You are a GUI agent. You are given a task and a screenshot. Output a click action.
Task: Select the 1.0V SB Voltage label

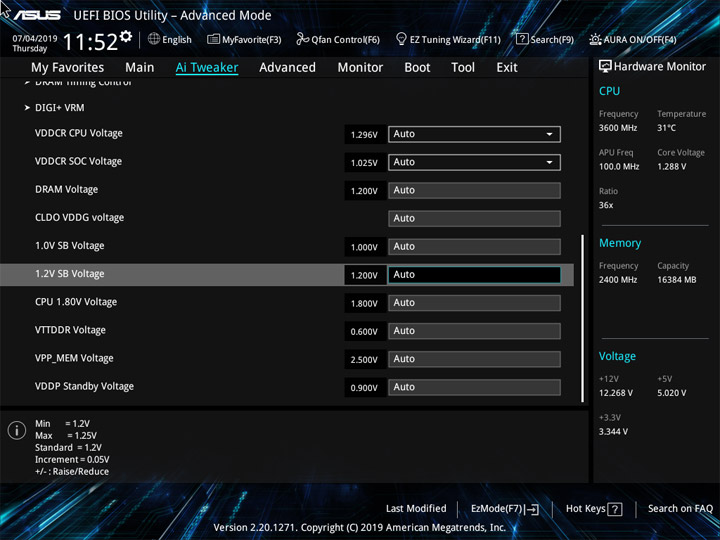[x=70, y=246]
